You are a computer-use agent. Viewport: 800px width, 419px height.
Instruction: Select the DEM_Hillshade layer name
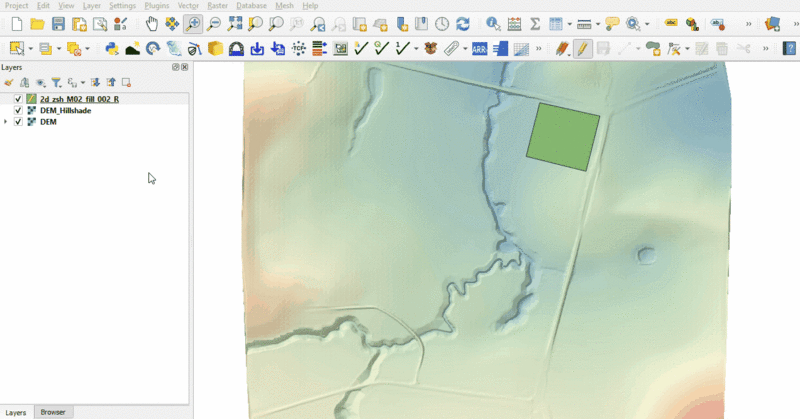66,111
